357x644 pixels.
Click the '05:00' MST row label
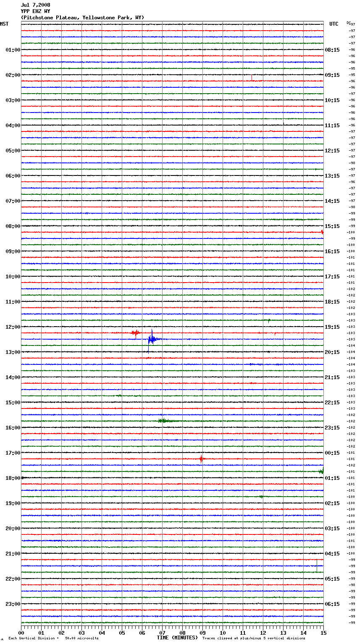point(13,151)
